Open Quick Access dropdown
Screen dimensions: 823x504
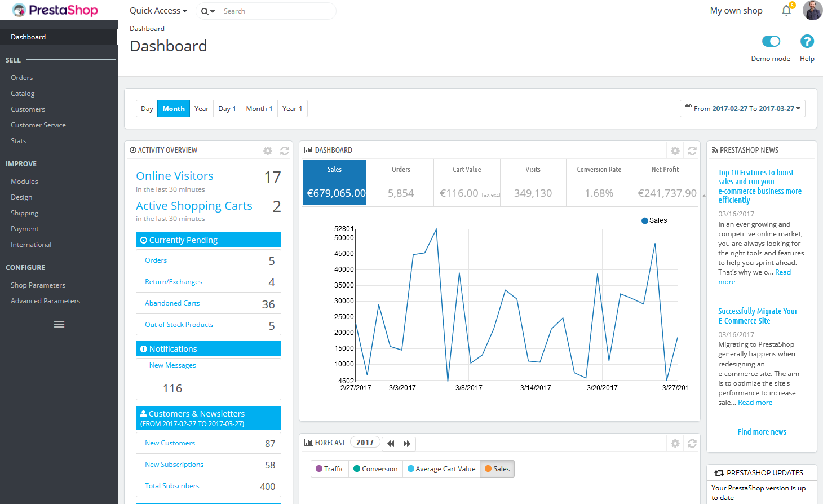(x=158, y=11)
